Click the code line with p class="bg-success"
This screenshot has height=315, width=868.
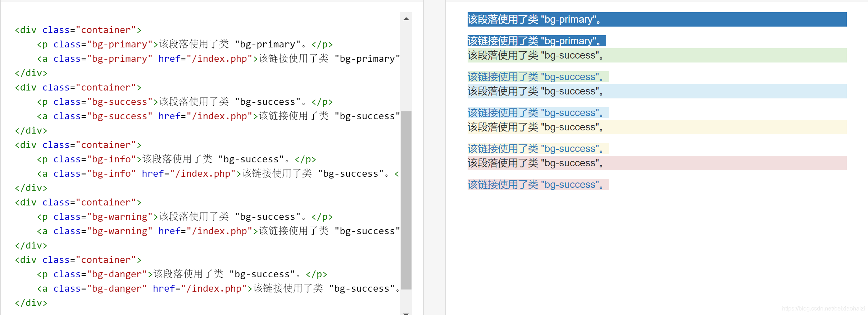click(x=185, y=102)
